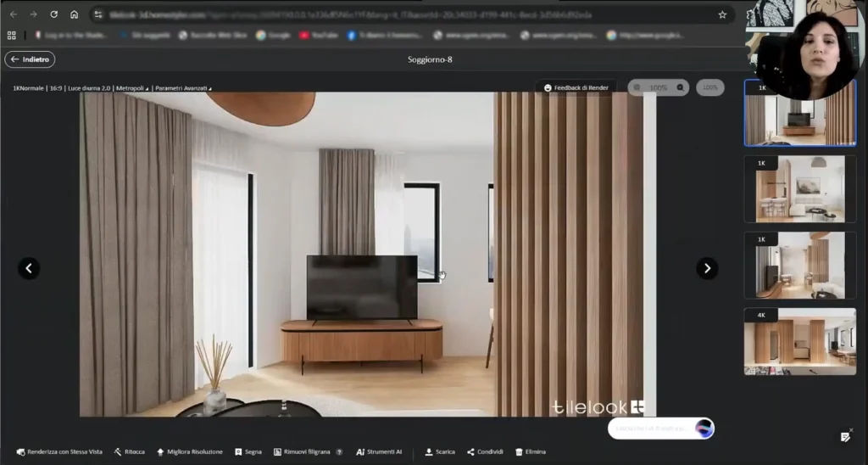Image resolution: width=868 pixels, height=465 pixels.
Task: Click Scarica to download render
Action: 440,452
